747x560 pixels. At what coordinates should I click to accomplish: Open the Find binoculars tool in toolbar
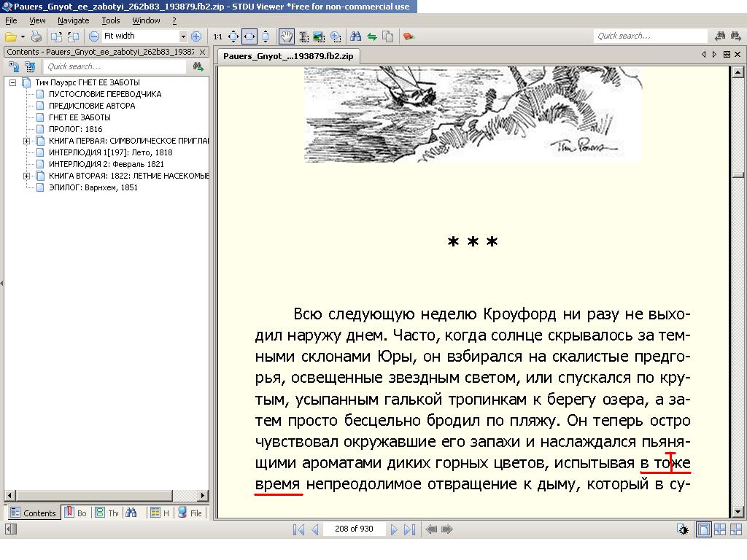[355, 36]
